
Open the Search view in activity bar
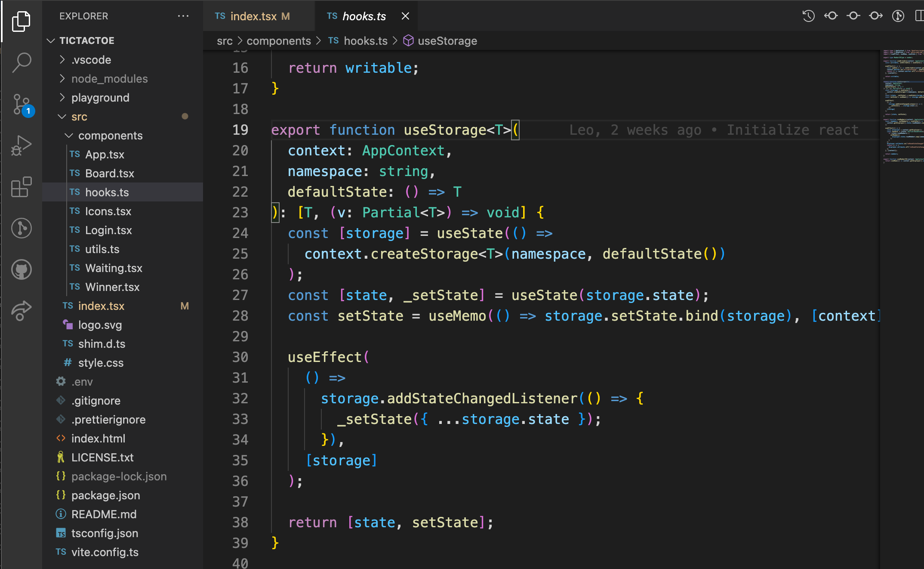pos(22,62)
